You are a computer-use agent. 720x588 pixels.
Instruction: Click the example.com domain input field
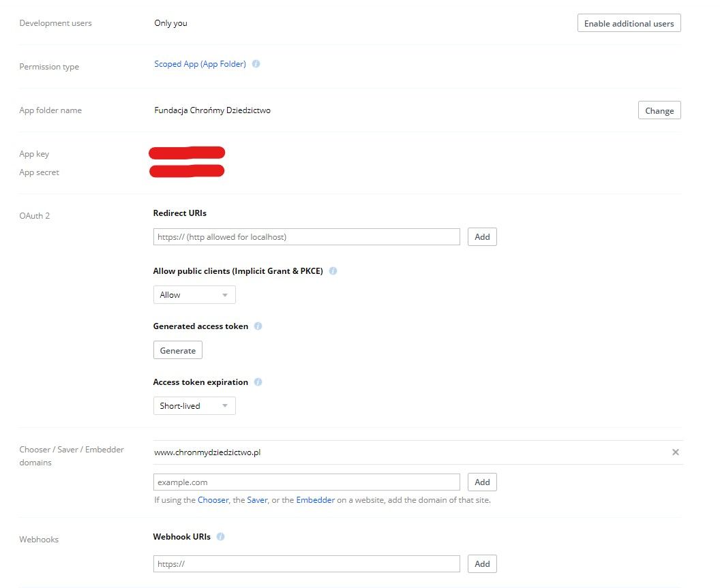pos(307,482)
